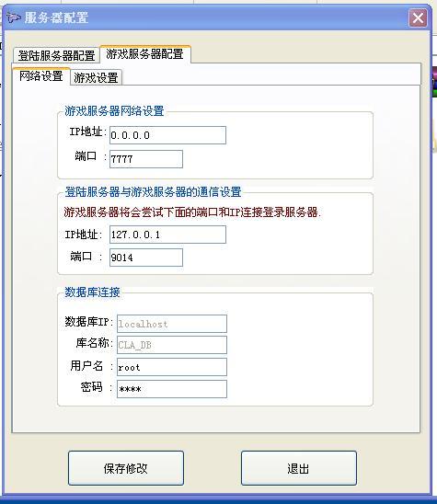
Task: Click the 数据库连接 group label
Action: tap(92, 292)
